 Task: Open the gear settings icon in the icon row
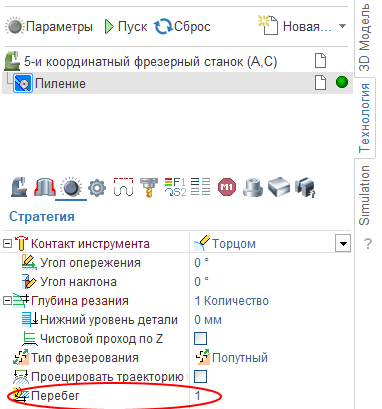pos(97,188)
